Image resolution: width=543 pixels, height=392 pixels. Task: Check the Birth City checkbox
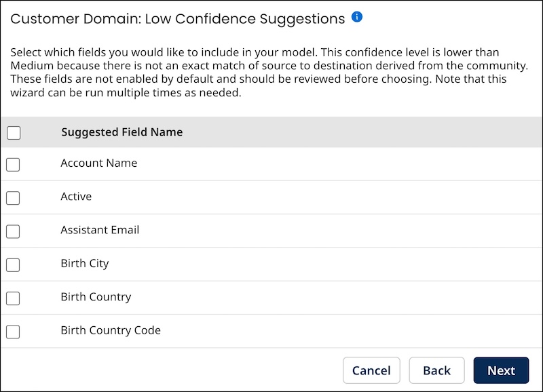tap(12, 264)
